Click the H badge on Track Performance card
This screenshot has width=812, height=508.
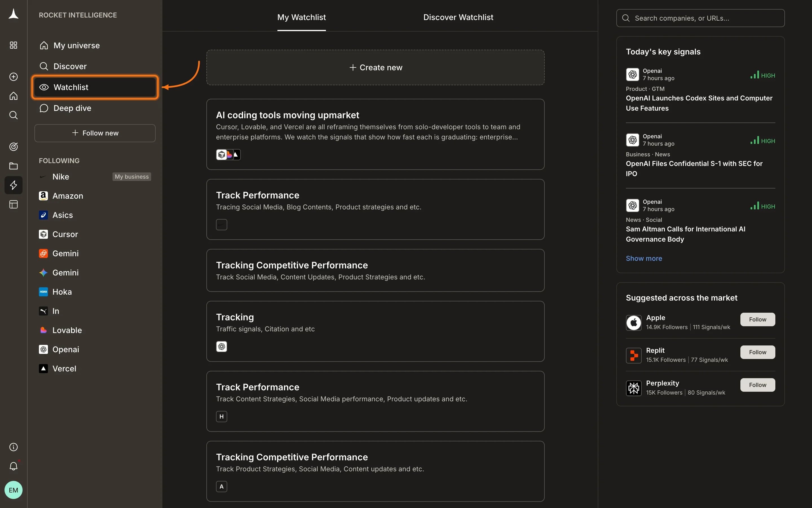point(221,417)
